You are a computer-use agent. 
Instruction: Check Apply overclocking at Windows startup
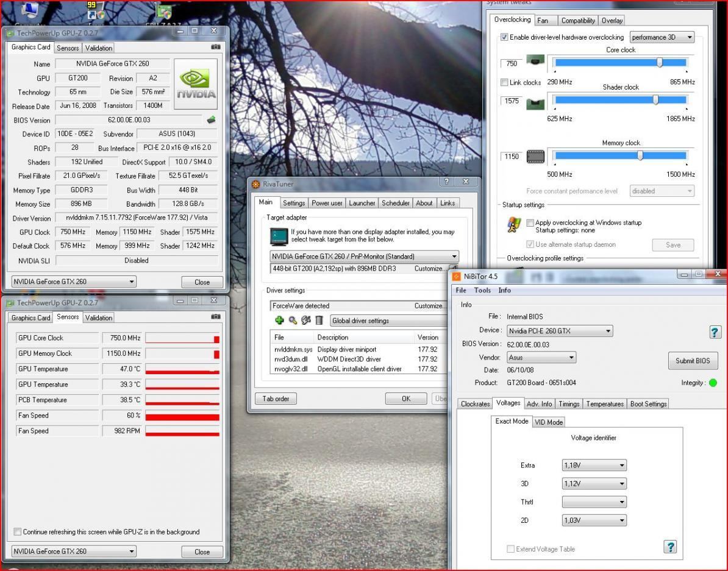pos(530,222)
